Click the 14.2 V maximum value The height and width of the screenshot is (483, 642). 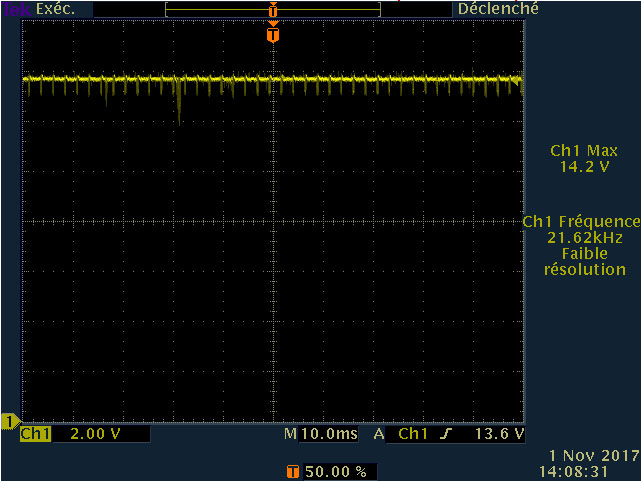(584, 167)
